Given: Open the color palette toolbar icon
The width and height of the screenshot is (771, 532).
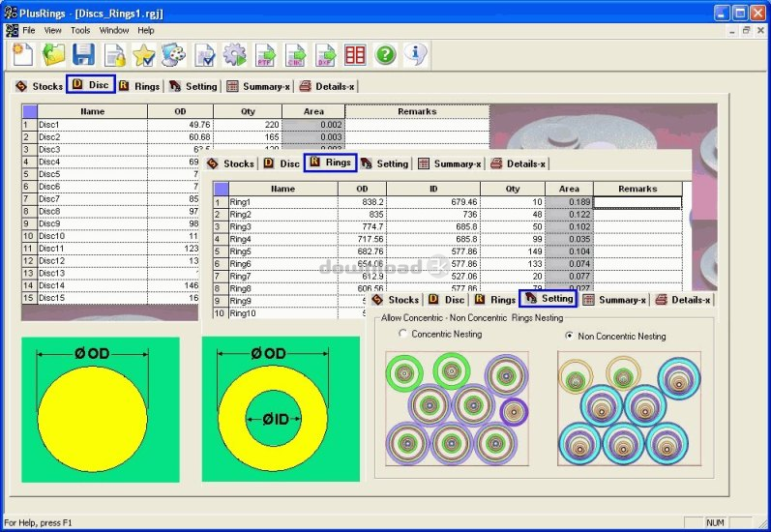Looking at the screenshot, I should [x=173, y=54].
